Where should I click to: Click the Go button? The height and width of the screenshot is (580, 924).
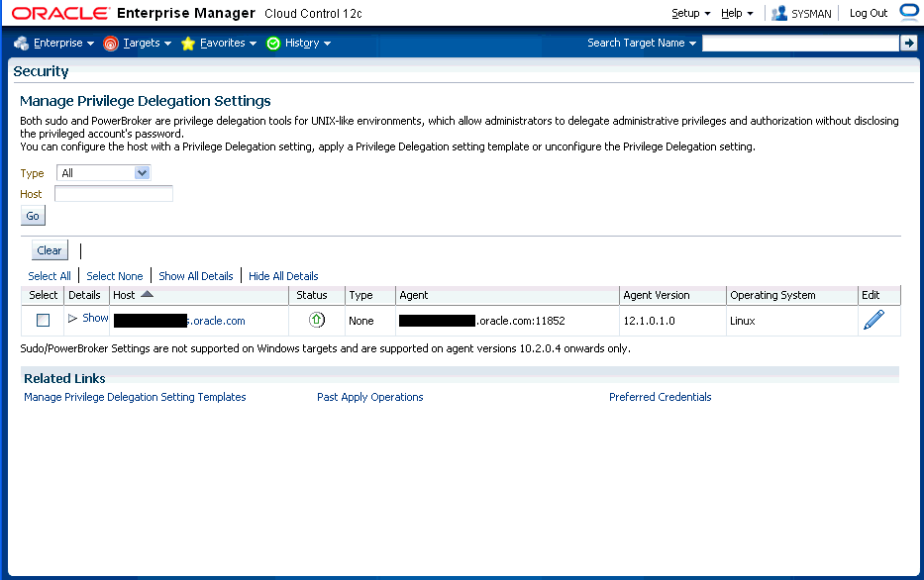click(x=33, y=216)
